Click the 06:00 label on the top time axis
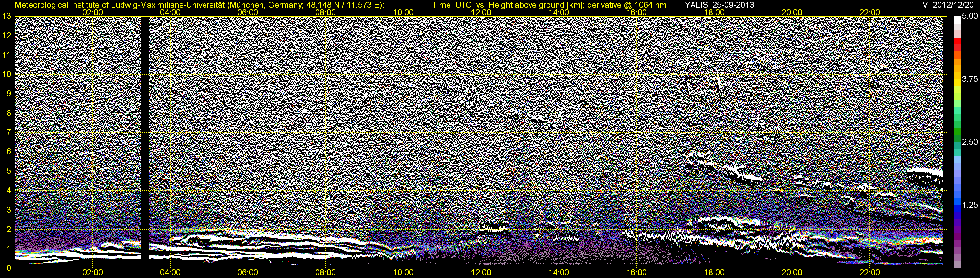 click(x=248, y=12)
